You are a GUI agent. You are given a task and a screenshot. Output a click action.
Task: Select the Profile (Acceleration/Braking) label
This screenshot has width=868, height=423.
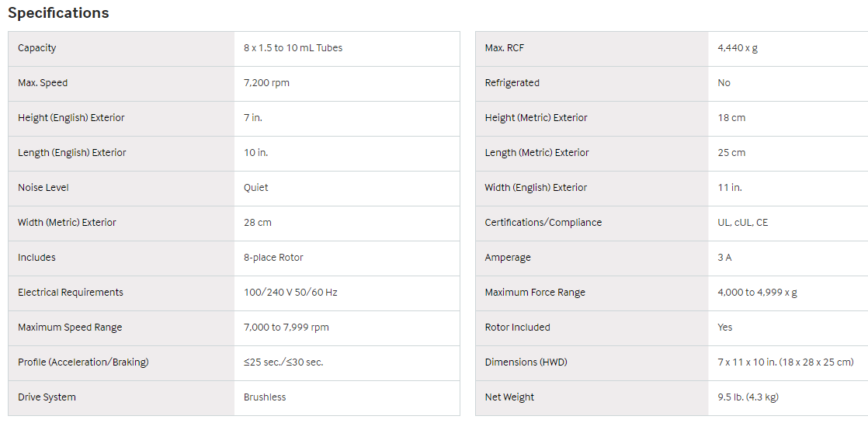(x=83, y=362)
